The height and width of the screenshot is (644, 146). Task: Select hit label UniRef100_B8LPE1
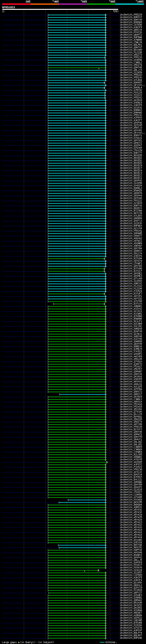(131, 45)
